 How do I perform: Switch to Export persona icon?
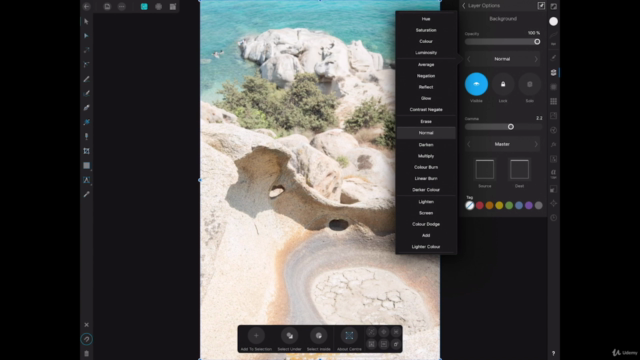[x=173, y=7]
